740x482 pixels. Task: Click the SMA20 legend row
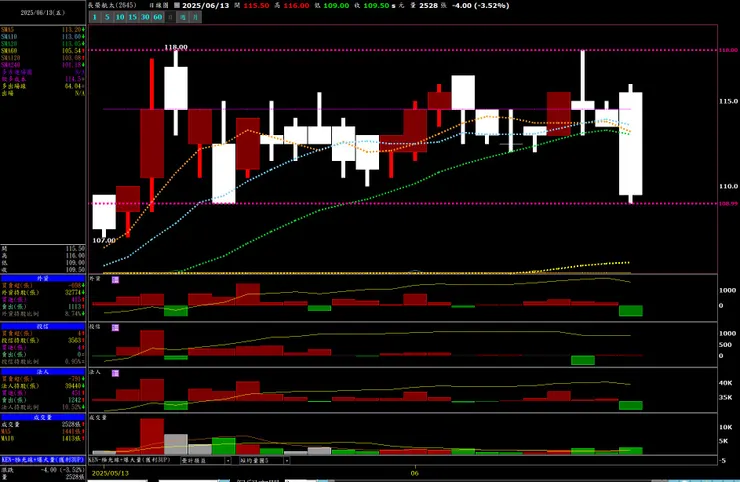click(x=43, y=44)
